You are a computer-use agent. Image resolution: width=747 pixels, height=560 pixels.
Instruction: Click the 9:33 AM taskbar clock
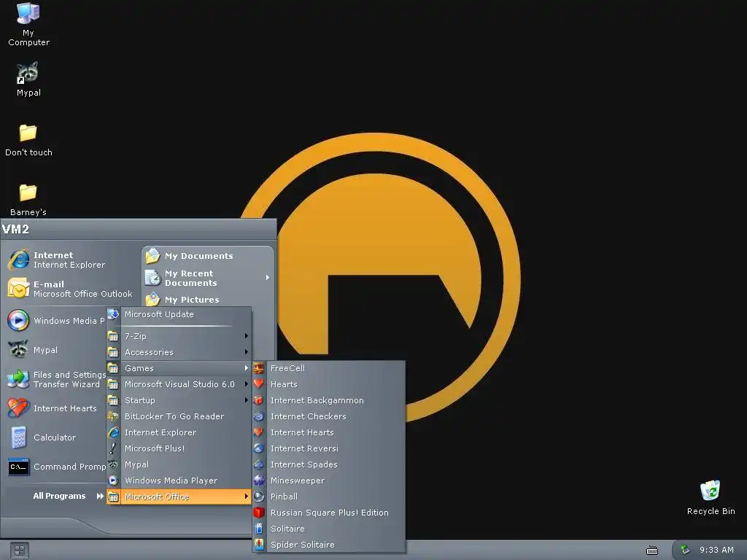coord(716,550)
